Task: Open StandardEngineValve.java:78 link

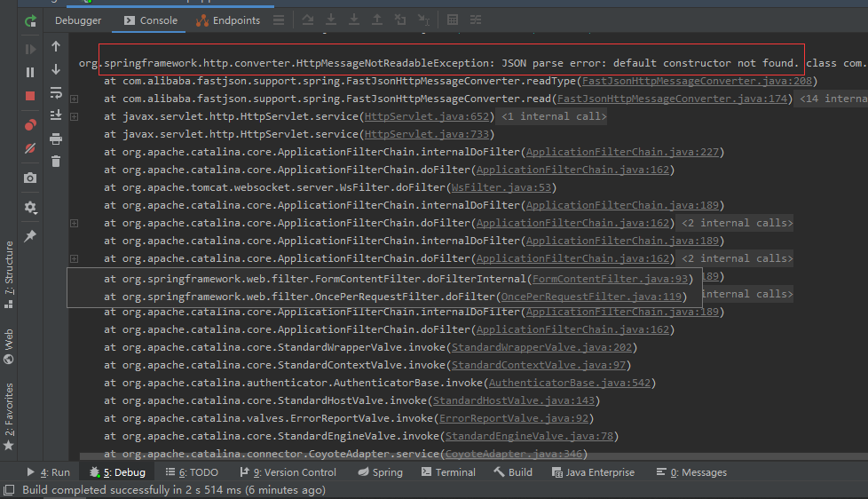Action: [x=529, y=436]
